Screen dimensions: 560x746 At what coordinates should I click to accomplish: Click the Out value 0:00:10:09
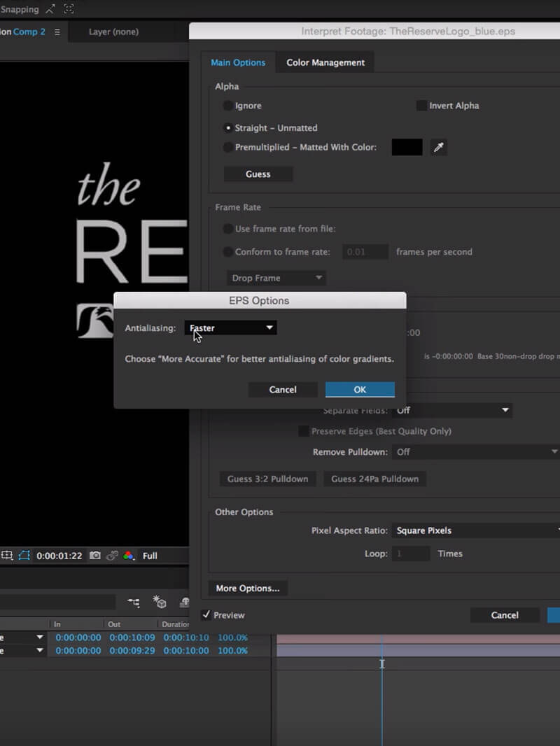click(132, 638)
